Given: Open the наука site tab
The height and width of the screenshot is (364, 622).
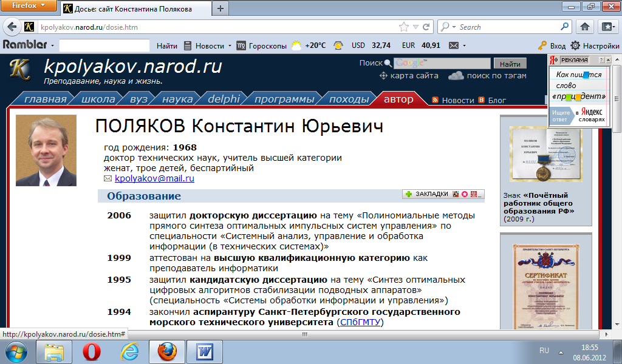Looking at the screenshot, I should [x=177, y=99].
